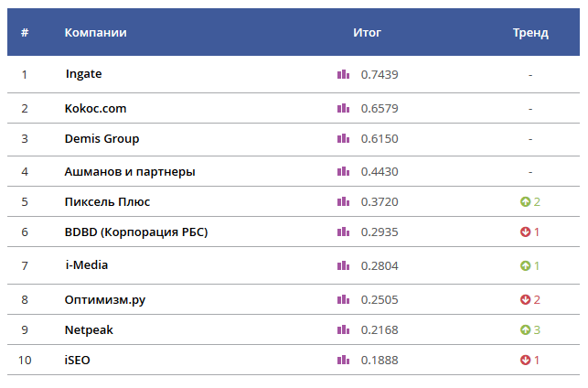Image resolution: width=588 pixels, height=388 pixels.
Task: Click rank number 7 in i-Media row
Action: (x=25, y=266)
